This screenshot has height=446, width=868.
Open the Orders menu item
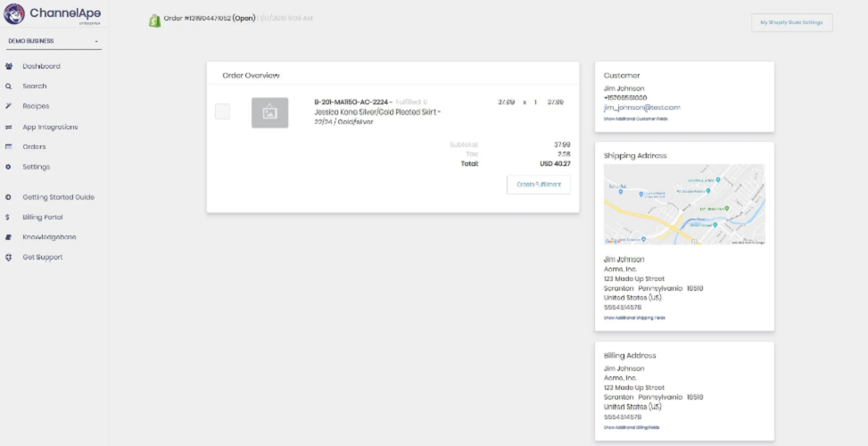click(x=34, y=146)
